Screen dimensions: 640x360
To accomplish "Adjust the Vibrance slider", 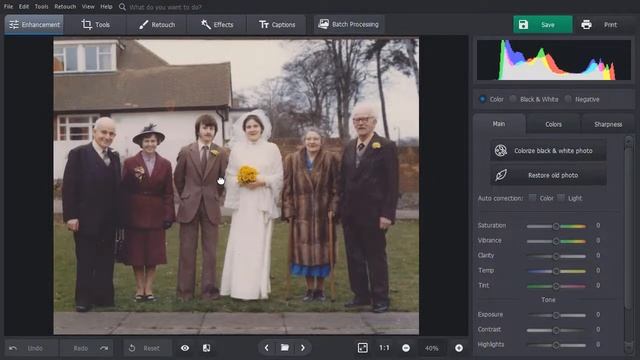I will click(x=556, y=241).
